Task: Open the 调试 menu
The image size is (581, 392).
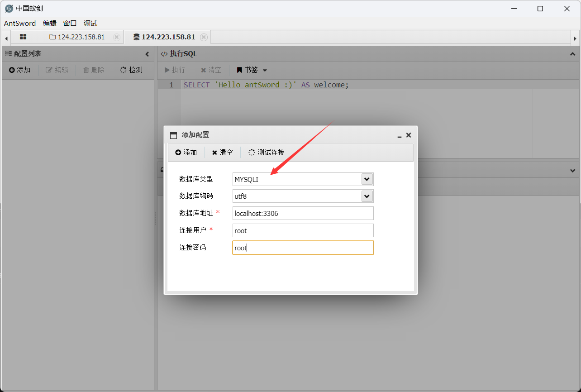Action: coord(90,24)
